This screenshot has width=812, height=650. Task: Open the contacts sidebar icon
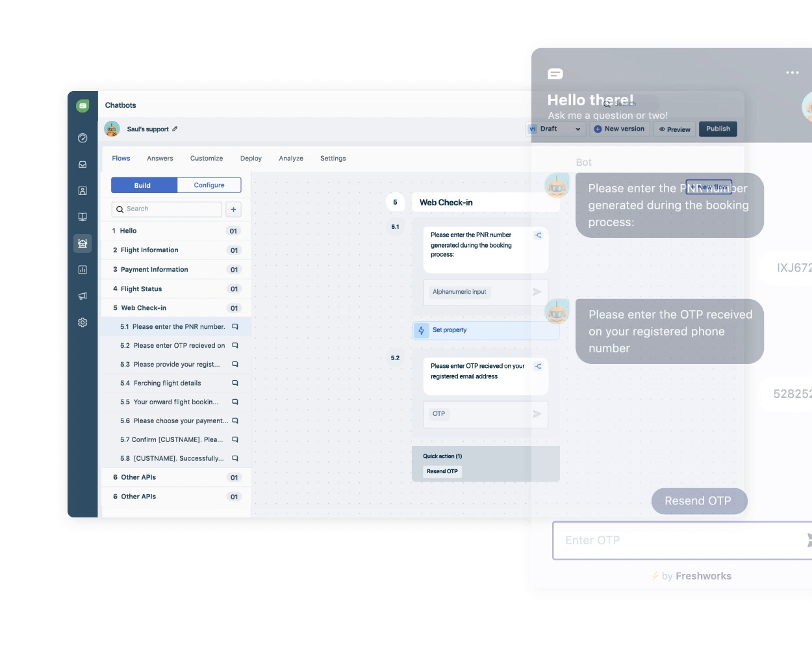pyautogui.click(x=82, y=191)
